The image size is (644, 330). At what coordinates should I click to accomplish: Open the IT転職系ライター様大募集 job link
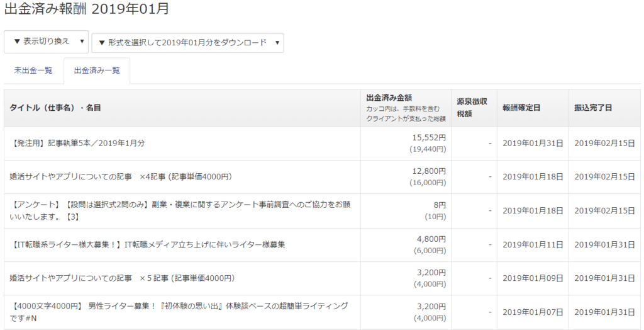[147, 245]
